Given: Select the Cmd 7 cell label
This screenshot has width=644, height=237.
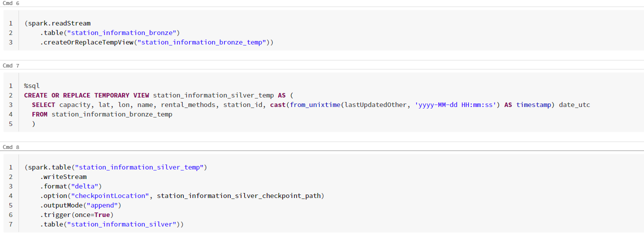Looking at the screenshot, I should click(x=11, y=65).
